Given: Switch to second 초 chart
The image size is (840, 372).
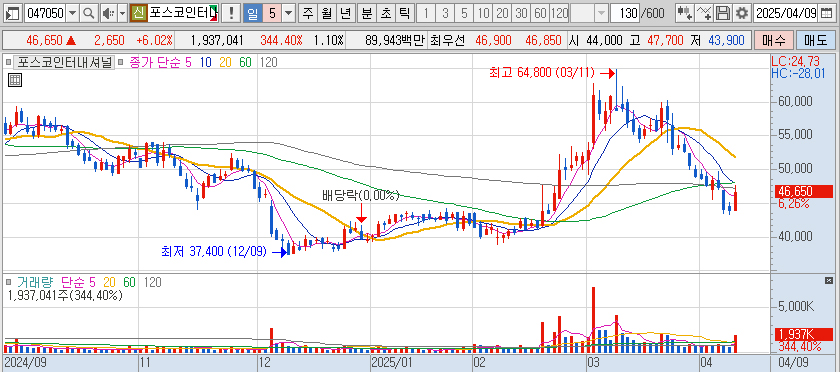Looking at the screenshot, I should pyautogui.click(x=386, y=13).
